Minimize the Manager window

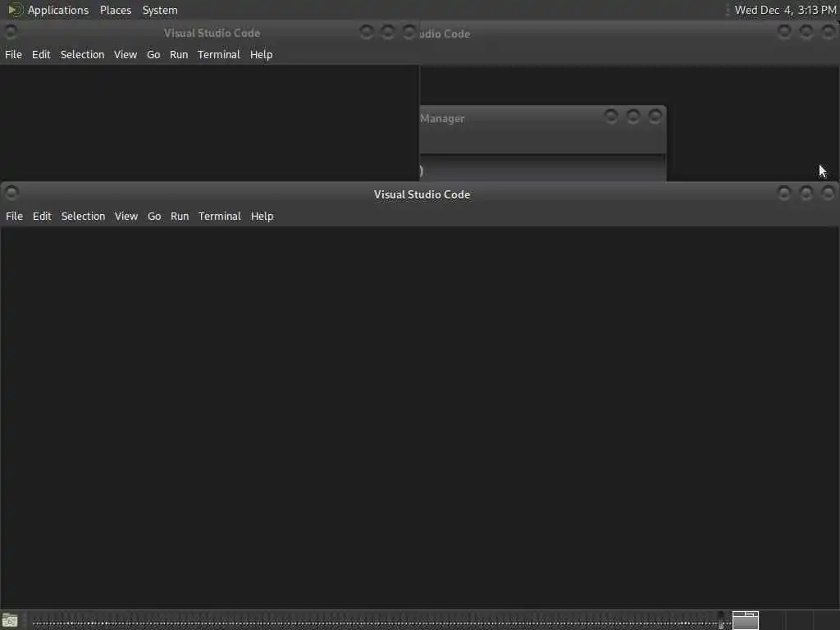[x=610, y=116]
